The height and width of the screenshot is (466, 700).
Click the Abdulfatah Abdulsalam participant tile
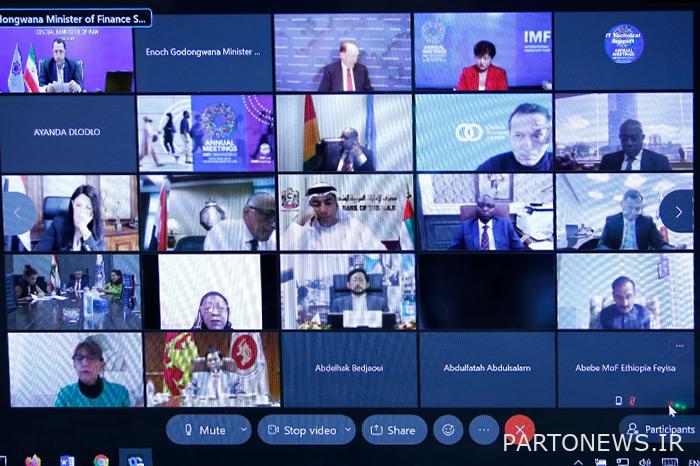coord(487,368)
